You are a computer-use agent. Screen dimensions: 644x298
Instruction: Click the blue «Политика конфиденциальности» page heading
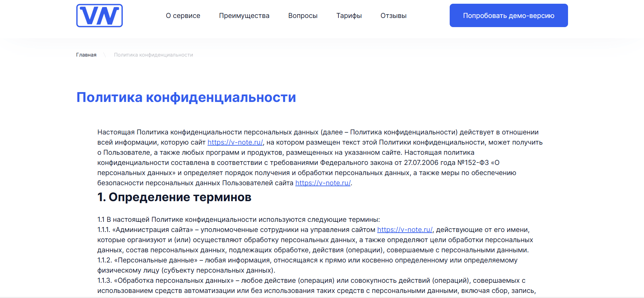pos(186,97)
